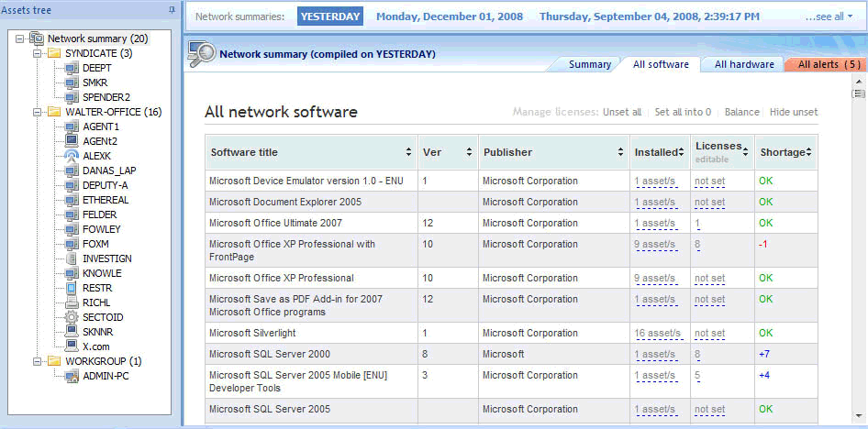Open the Thursday, September 04, 2008 summary
The width and height of the screenshot is (868, 429).
click(x=650, y=16)
